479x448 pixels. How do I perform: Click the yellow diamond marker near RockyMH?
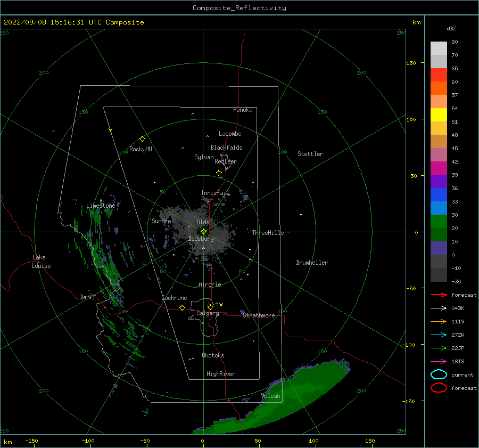[x=142, y=139]
